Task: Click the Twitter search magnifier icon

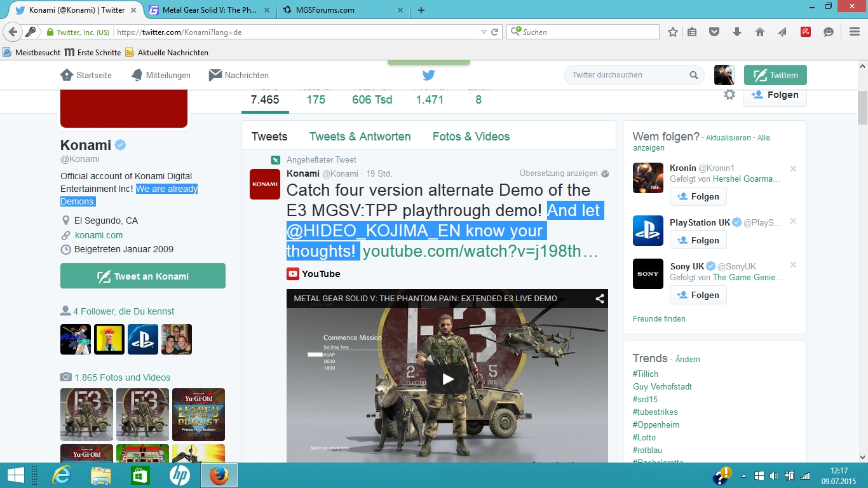Action: pos(694,75)
